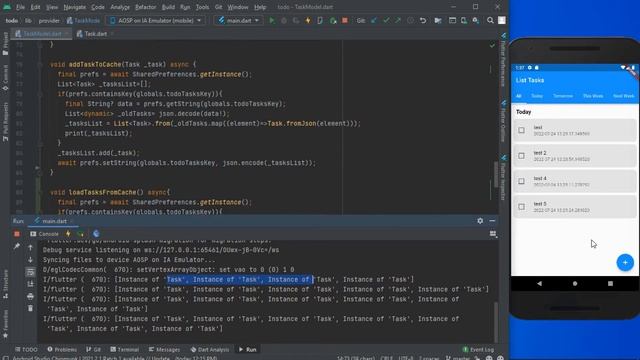Click the print icon in console gutter
The height and width of the screenshot is (360, 640).
[x=30, y=296]
